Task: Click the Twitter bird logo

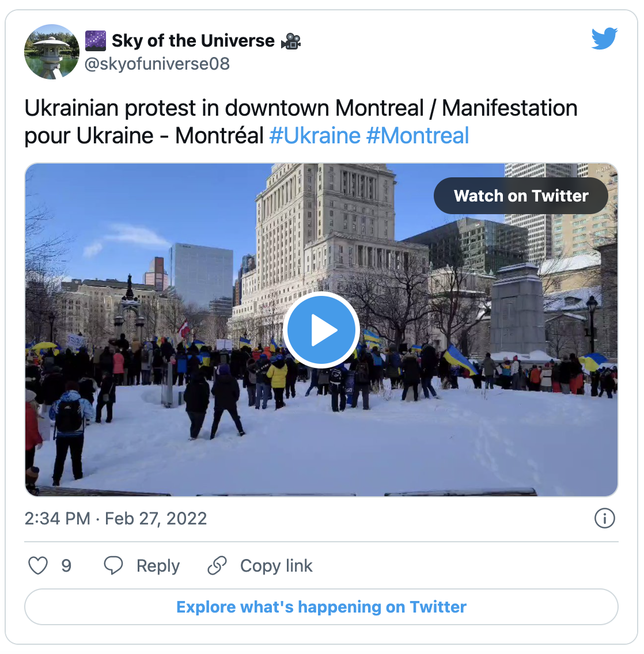Action: [604, 39]
